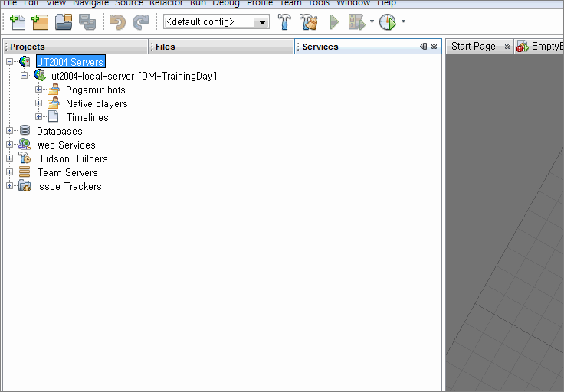Expand the Pogamut bots node
Viewport: 564px width, 392px height.
(39, 90)
